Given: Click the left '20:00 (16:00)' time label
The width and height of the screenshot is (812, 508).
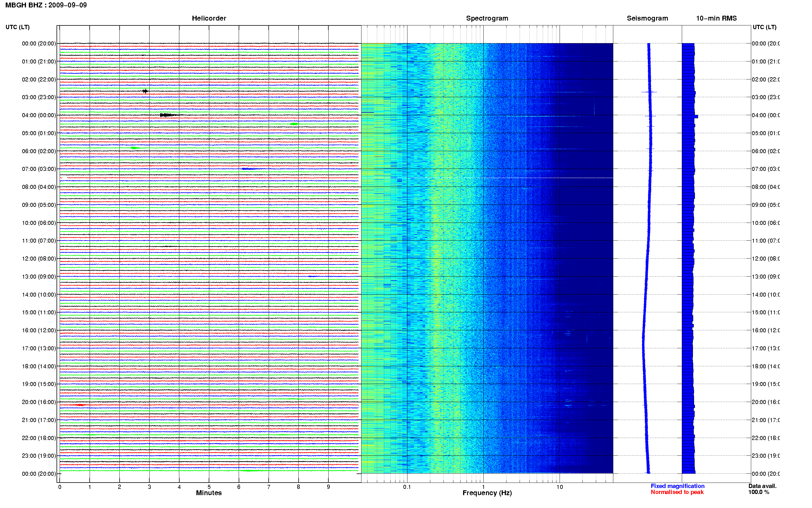Looking at the screenshot, I should click(x=39, y=402).
